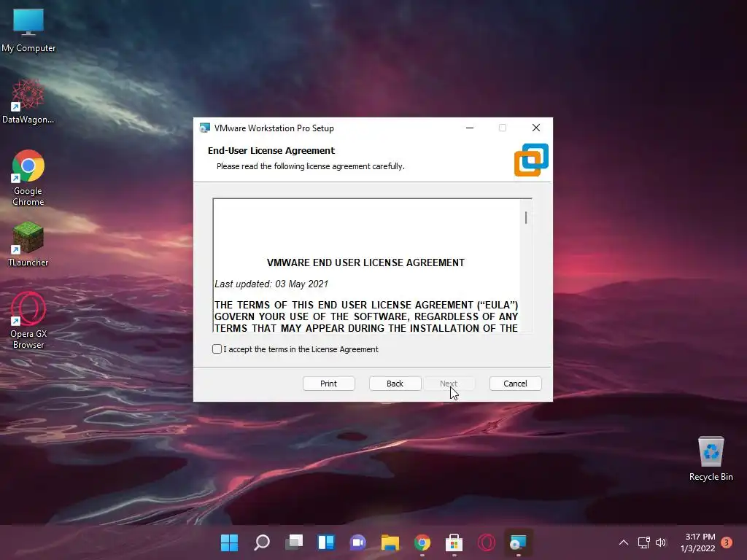Click the Next button in setup

pos(449,384)
